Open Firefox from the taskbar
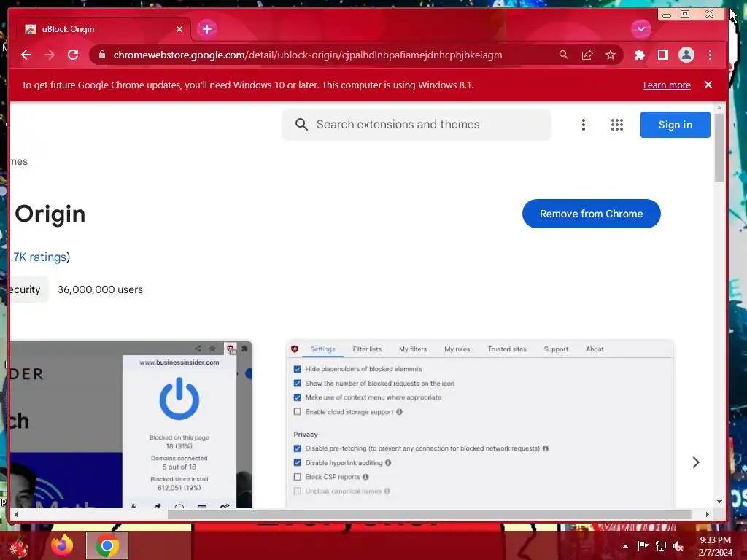Image resolution: width=747 pixels, height=560 pixels. tap(62, 545)
